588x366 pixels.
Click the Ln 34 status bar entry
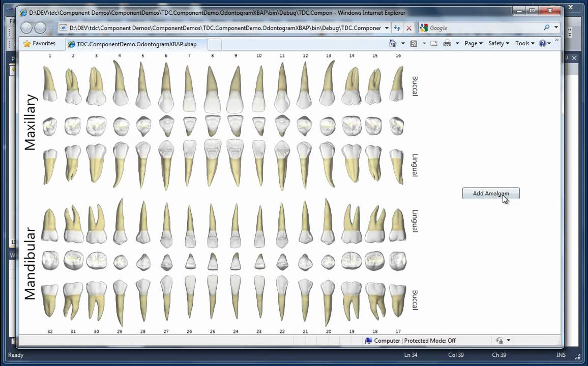(410, 355)
